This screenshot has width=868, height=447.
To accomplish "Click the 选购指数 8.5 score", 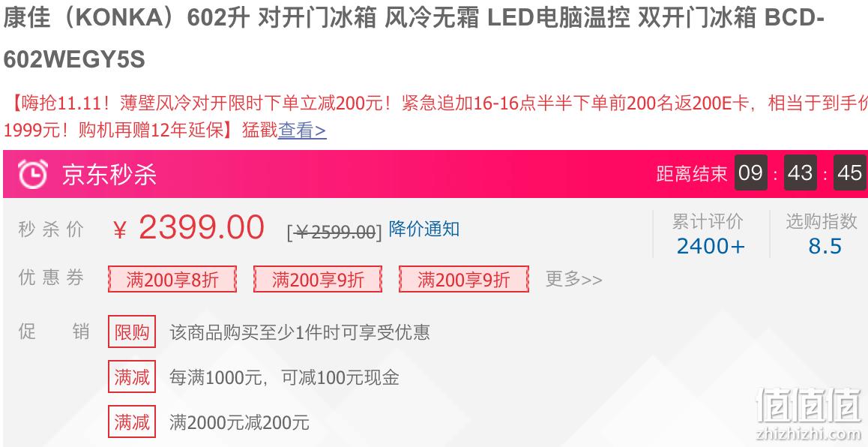I will (x=825, y=246).
